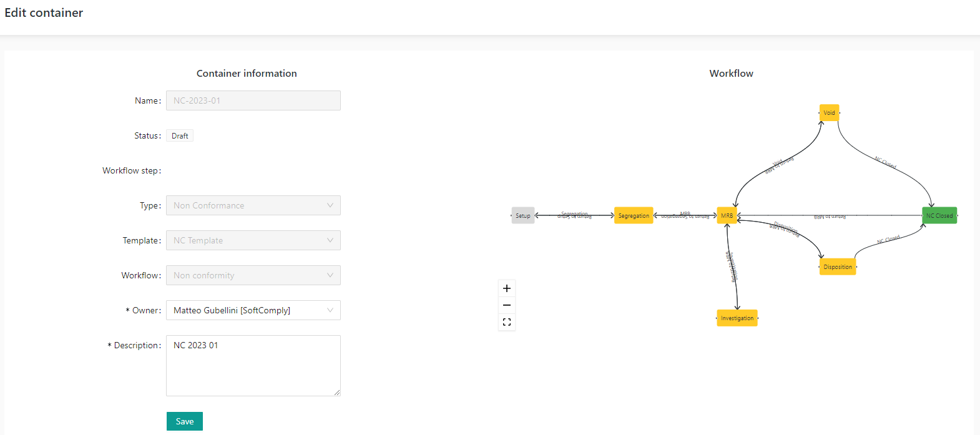Viewport: 980px width, 435px height.
Task: Click the Workflow section heading
Action: pyautogui.click(x=731, y=74)
